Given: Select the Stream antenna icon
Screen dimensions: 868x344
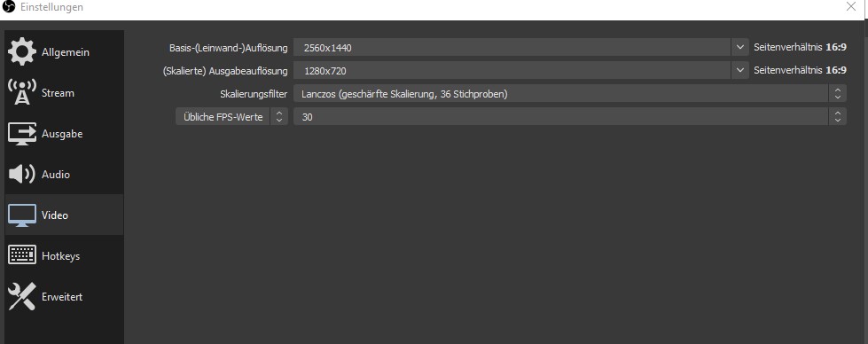Looking at the screenshot, I should [22, 92].
